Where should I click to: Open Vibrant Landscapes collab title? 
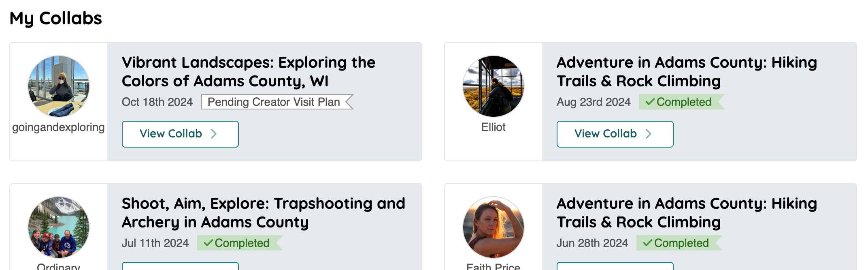[x=249, y=72]
